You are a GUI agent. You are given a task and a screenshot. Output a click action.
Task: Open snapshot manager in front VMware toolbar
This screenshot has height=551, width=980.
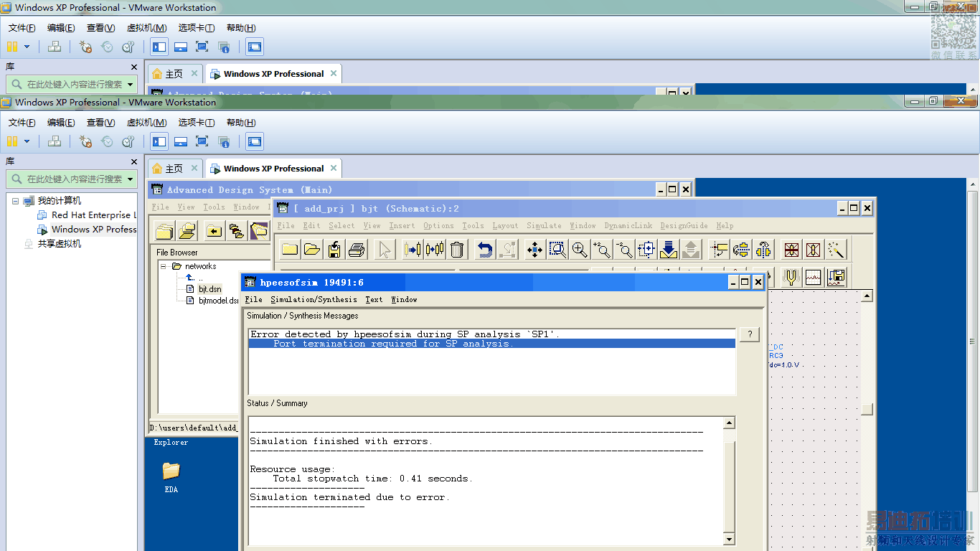[128, 141]
